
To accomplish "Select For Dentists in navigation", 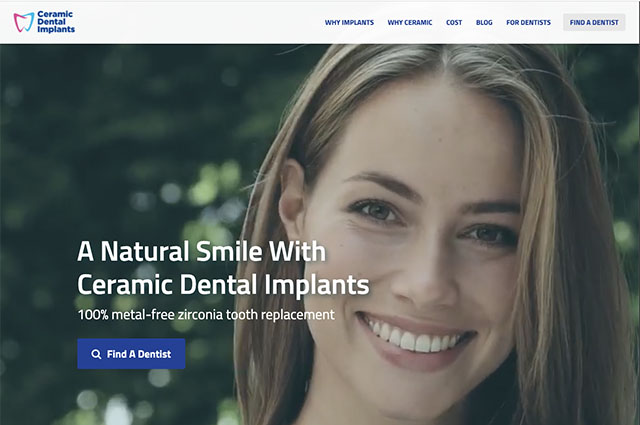I will click(528, 22).
